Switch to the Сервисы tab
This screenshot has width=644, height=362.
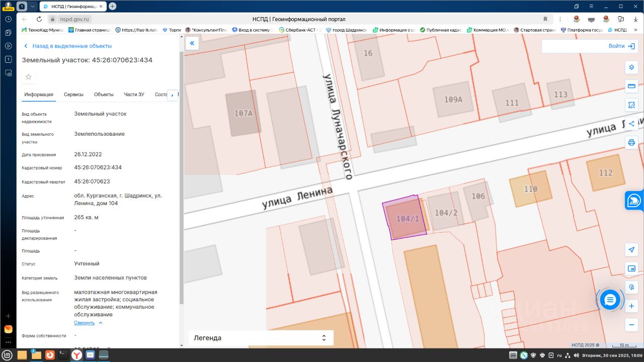pyautogui.click(x=73, y=95)
